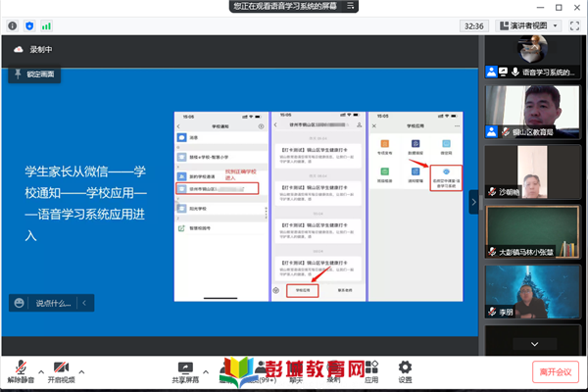Viewport: 588px width, 392px height.
Task: Open the emoji smiley picker
Action: (19, 303)
